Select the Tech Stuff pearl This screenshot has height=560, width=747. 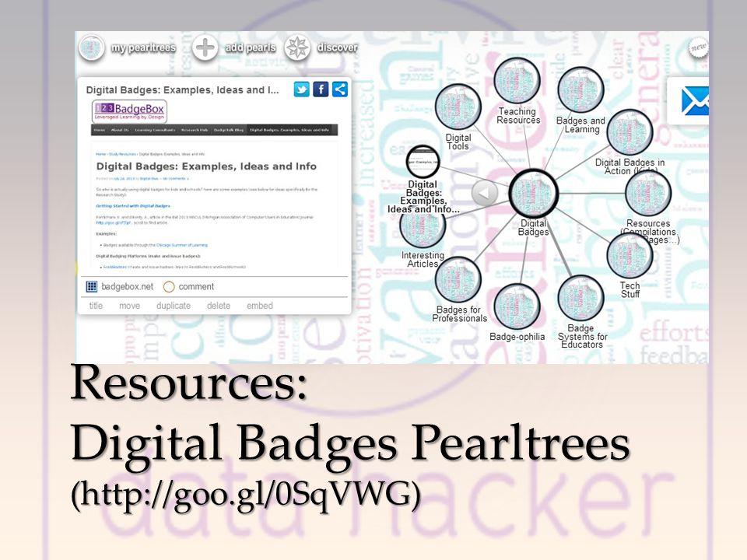630,255
